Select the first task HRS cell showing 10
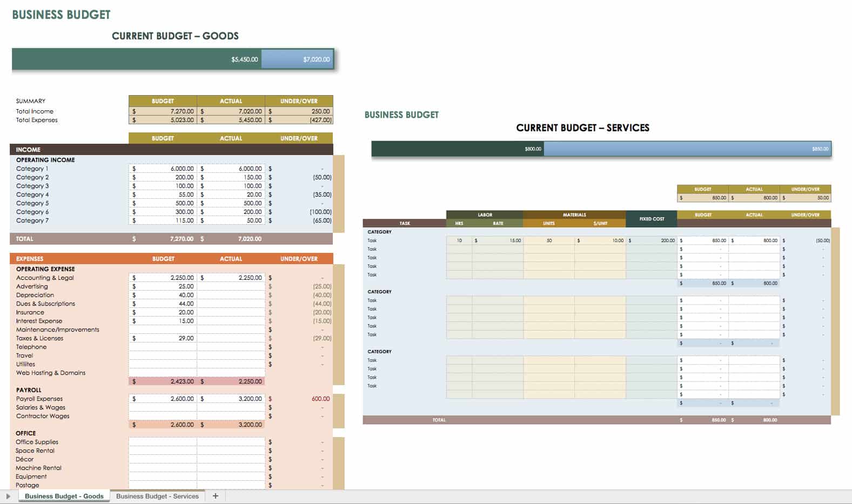Viewport: 852px width, 504px height. coord(459,240)
